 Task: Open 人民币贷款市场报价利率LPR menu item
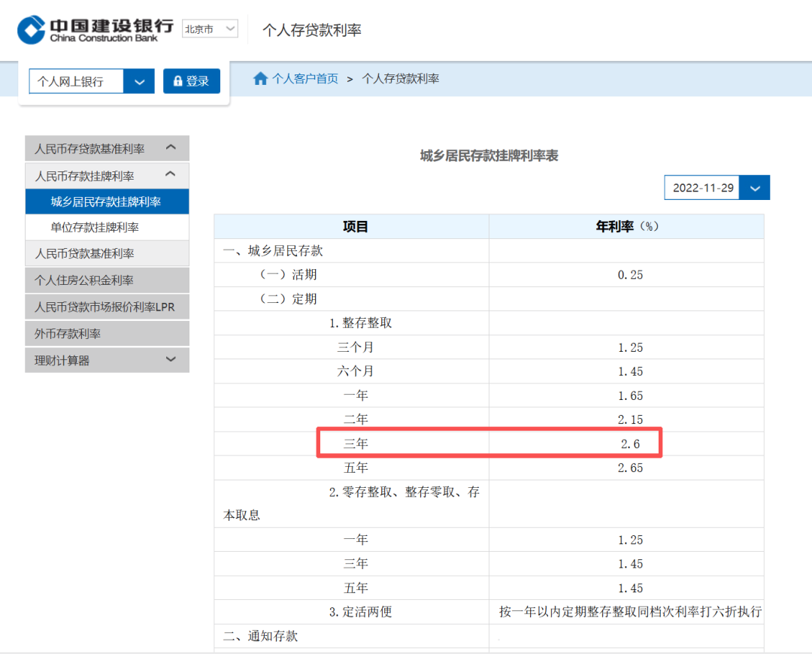coord(106,307)
